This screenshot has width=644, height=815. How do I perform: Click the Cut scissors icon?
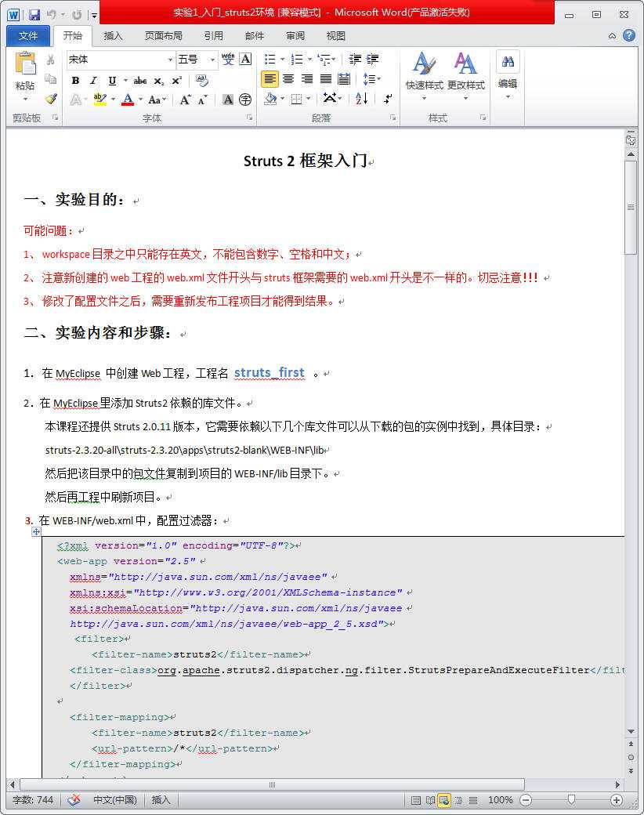[50, 60]
